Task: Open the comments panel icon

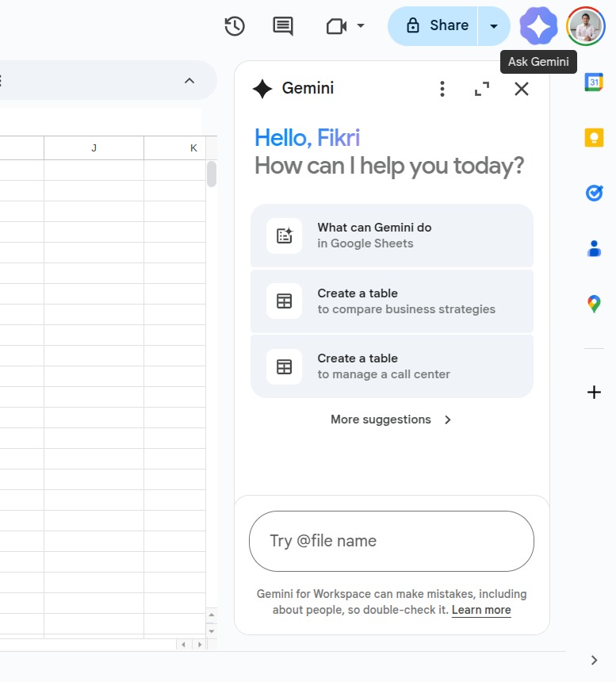Action: 283,26
